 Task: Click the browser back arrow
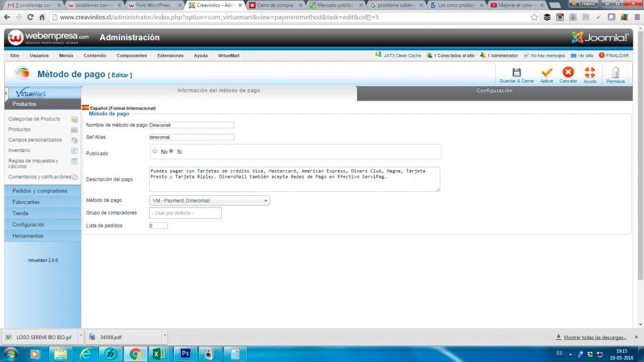point(7,17)
